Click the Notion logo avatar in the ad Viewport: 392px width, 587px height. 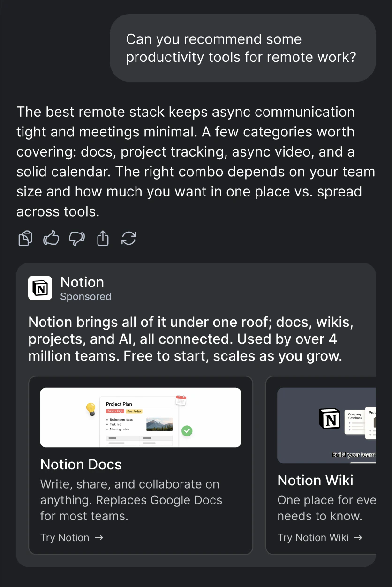(40, 288)
